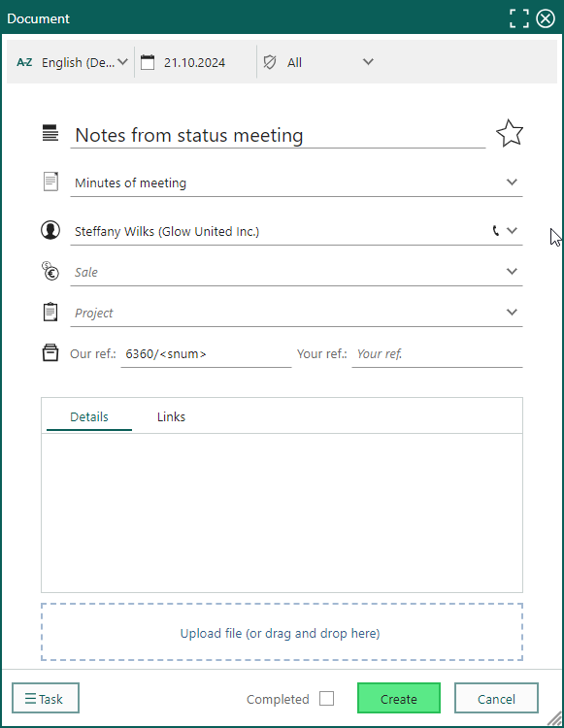Viewport: 564px width, 728px height.
Task: Click the archive reference icon
Action: click(x=50, y=353)
